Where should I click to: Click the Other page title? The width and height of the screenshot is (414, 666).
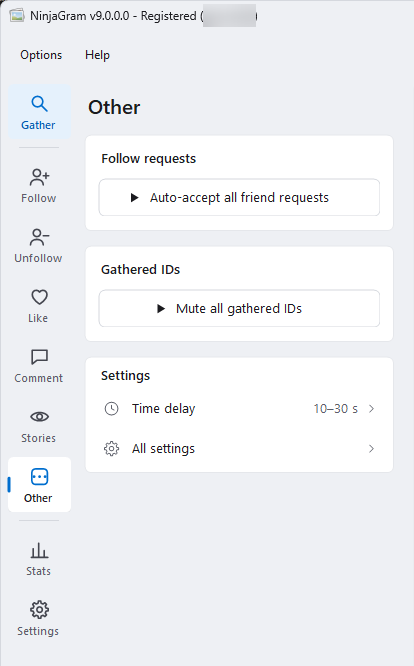pyautogui.click(x=114, y=107)
